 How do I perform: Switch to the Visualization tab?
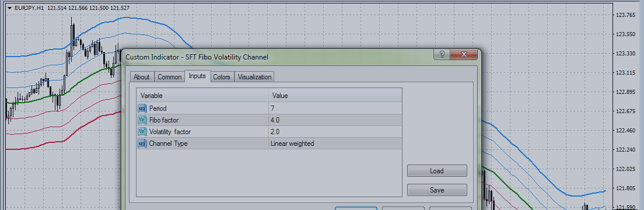click(255, 77)
